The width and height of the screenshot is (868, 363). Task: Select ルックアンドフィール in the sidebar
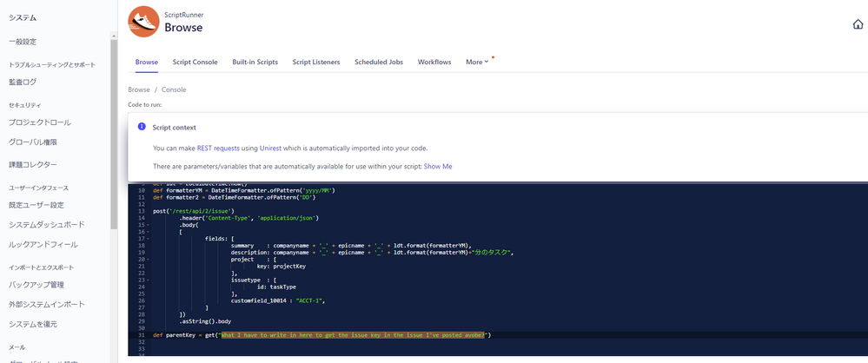click(43, 245)
